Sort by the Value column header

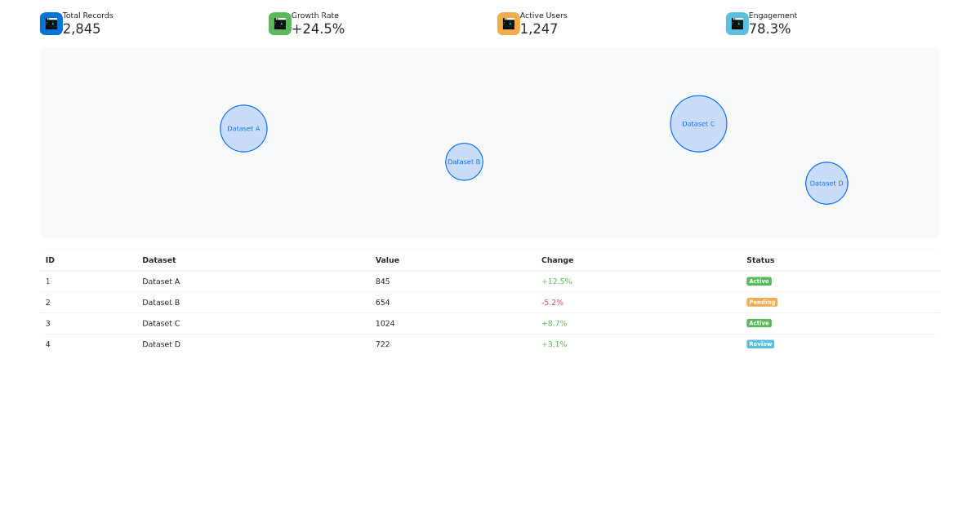387,260
